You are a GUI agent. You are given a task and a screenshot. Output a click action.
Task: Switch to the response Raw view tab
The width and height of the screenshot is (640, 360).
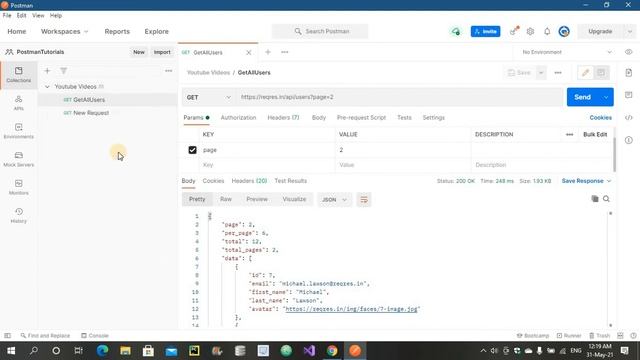pyautogui.click(x=226, y=199)
